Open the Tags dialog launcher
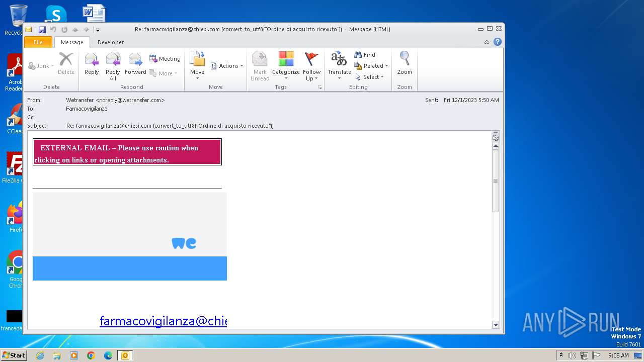The height and width of the screenshot is (362, 644). click(319, 87)
